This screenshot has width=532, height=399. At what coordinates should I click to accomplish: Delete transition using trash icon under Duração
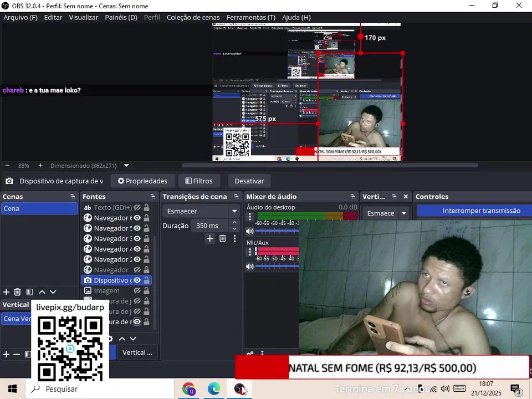point(223,238)
